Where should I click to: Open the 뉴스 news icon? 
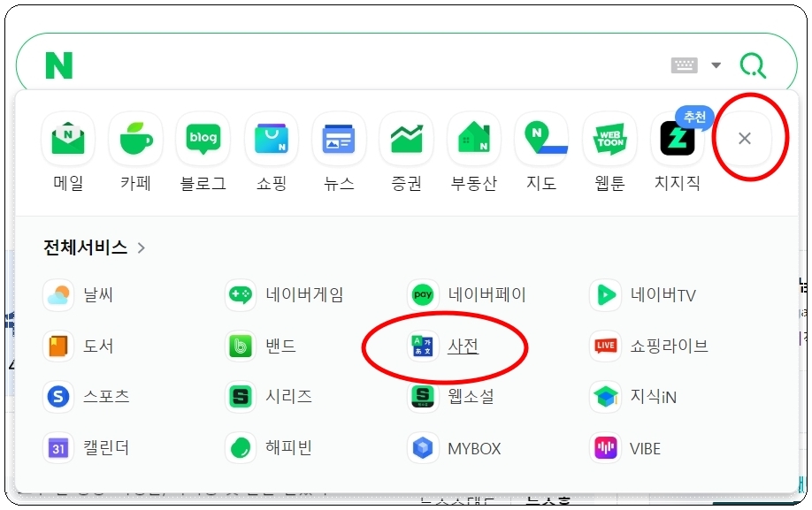(339, 138)
